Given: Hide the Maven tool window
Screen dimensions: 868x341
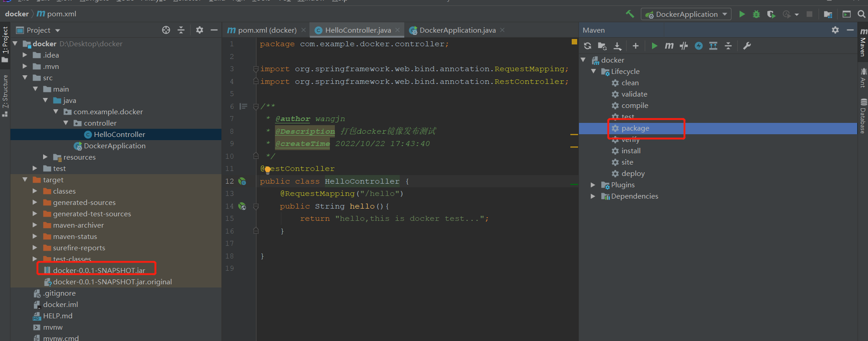Looking at the screenshot, I should [850, 30].
